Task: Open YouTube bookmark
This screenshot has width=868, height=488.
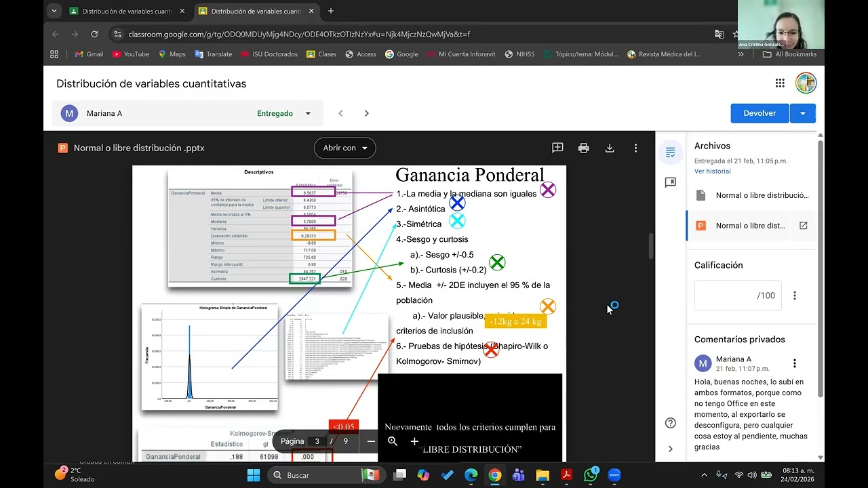Action: (x=130, y=54)
